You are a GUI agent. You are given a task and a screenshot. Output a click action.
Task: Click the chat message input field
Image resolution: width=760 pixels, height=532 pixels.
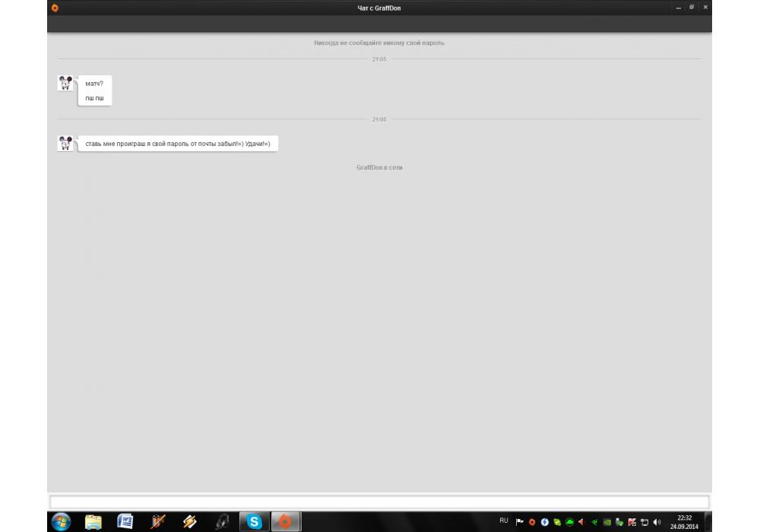coord(378,502)
